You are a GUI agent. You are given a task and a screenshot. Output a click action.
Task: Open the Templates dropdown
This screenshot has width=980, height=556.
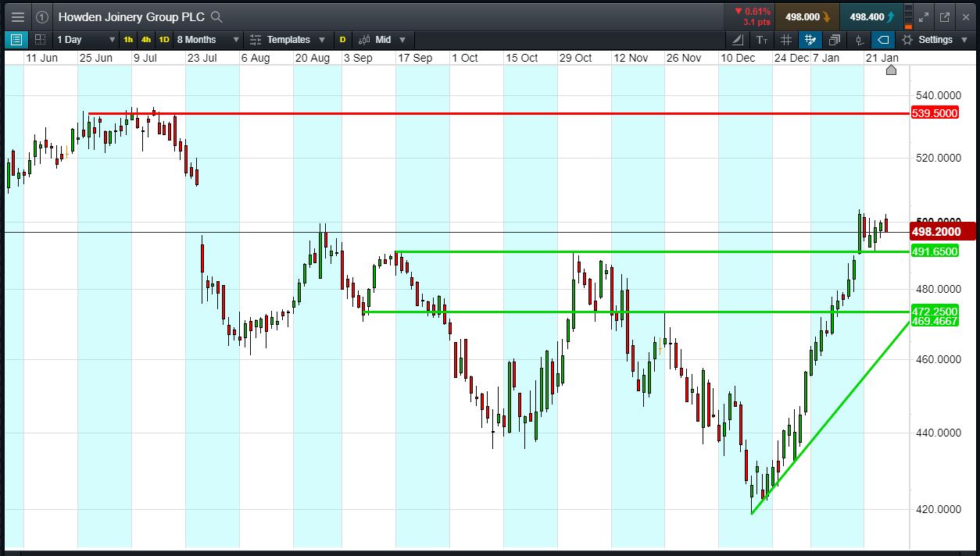click(x=288, y=40)
